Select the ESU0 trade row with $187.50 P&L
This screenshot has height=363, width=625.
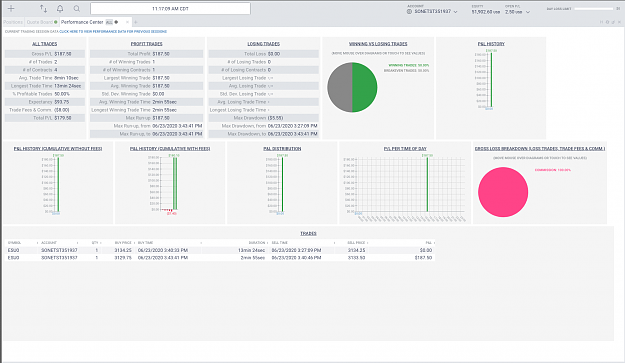(x=220, y=258)
